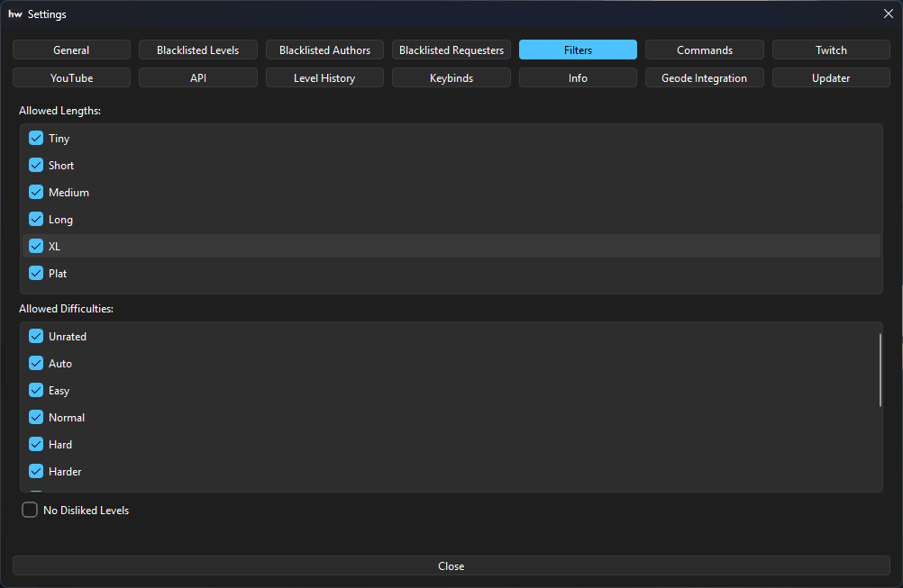Open the YouTube tab
The image size is (903, 588).
click(71, 77)
